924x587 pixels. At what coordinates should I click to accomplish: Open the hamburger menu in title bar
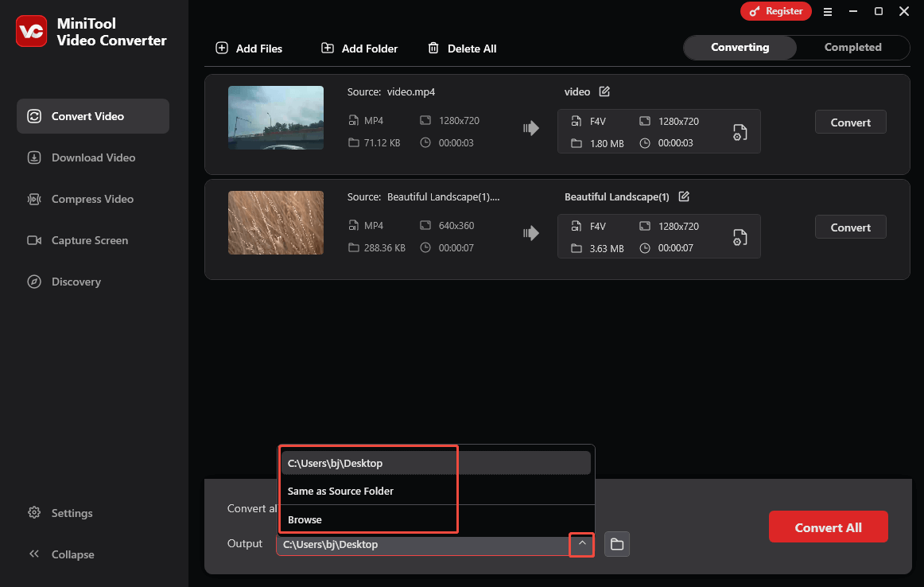tap(827, 12)
